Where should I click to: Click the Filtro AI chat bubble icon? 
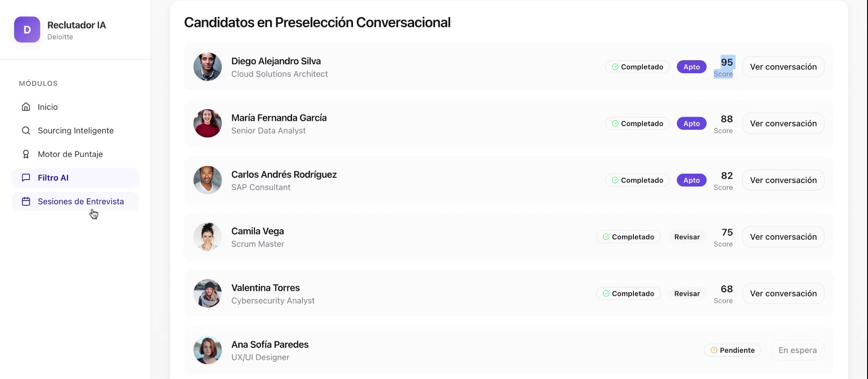pyautogui.click(x=26, y=178)
